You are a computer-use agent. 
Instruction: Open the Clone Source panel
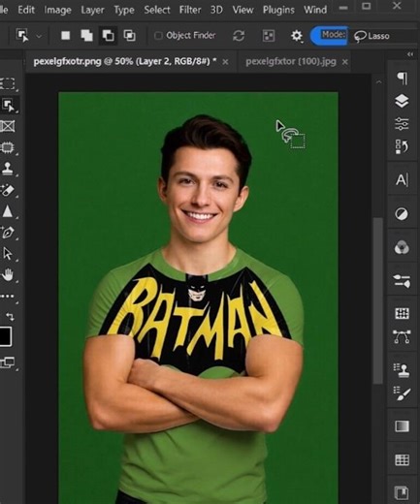[402, 370]
